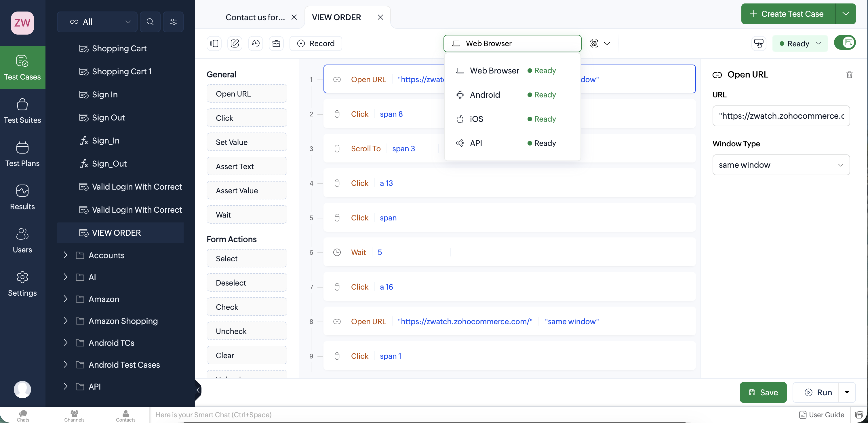This screenshot has height=423, width=868.
Task: Switch to the Contact us for... tab
Action: click(x=255, y=17)
